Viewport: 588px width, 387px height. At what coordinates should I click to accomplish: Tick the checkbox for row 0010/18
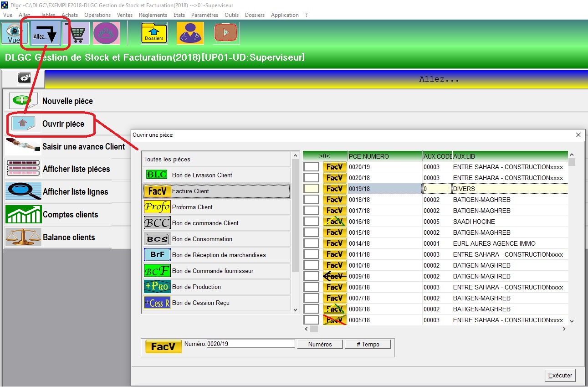[312, 265]
